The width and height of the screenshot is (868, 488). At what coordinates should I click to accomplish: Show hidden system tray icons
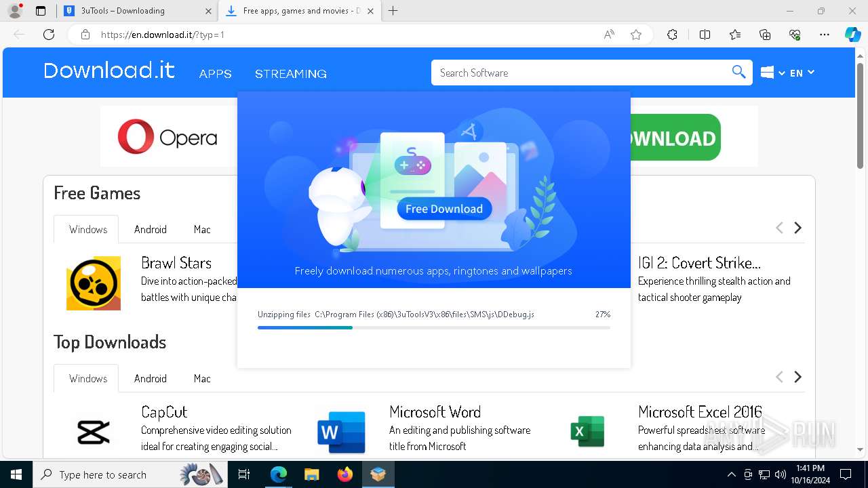click(731, 474)
